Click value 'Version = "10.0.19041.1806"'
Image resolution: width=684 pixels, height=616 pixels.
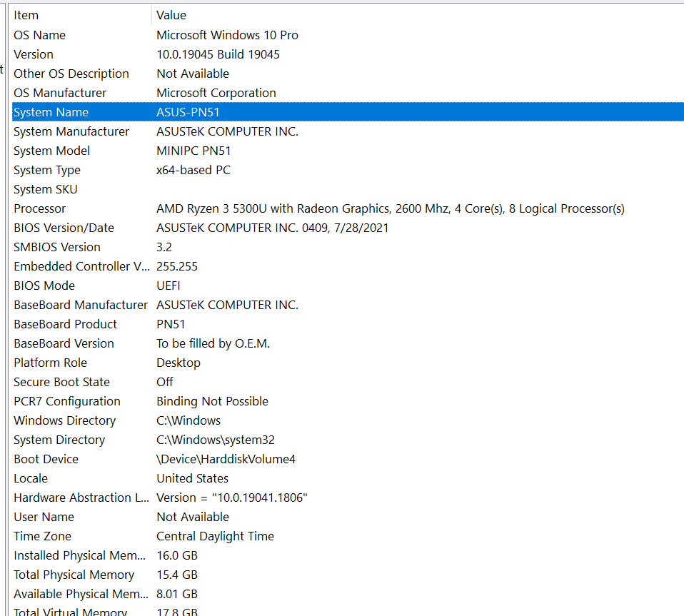pyautogui.click(x=232, y=498)
